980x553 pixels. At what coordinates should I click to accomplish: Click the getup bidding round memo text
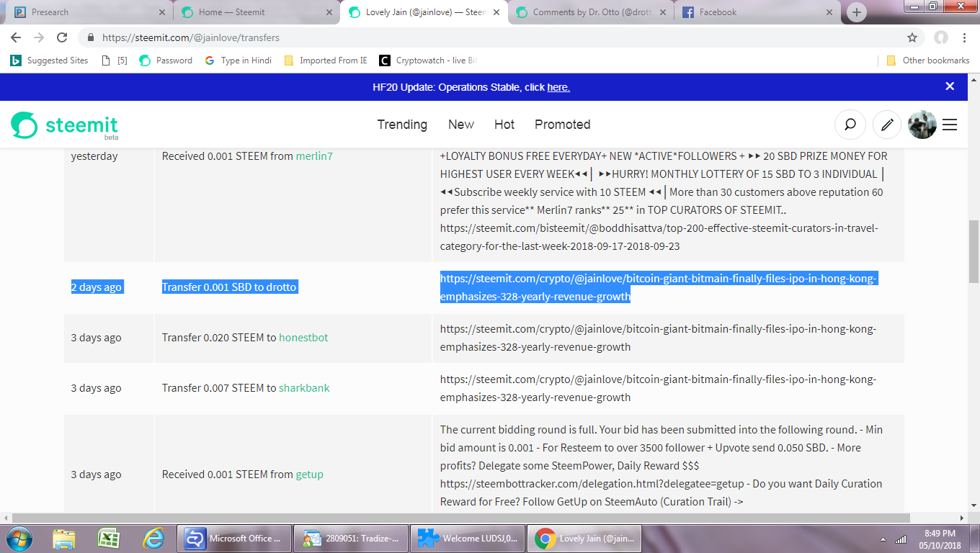pyautogui.click(x=661, y=465)
